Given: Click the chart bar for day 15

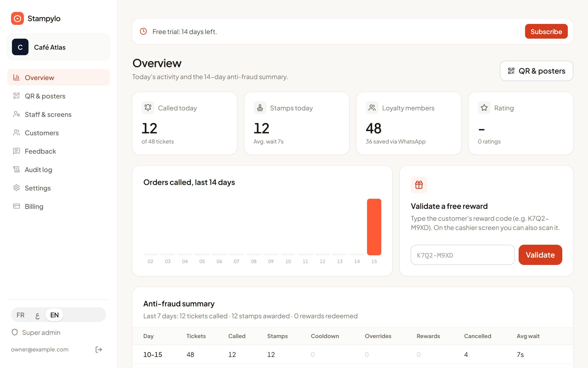Looking at the screenshot, I should coord(374,227).
